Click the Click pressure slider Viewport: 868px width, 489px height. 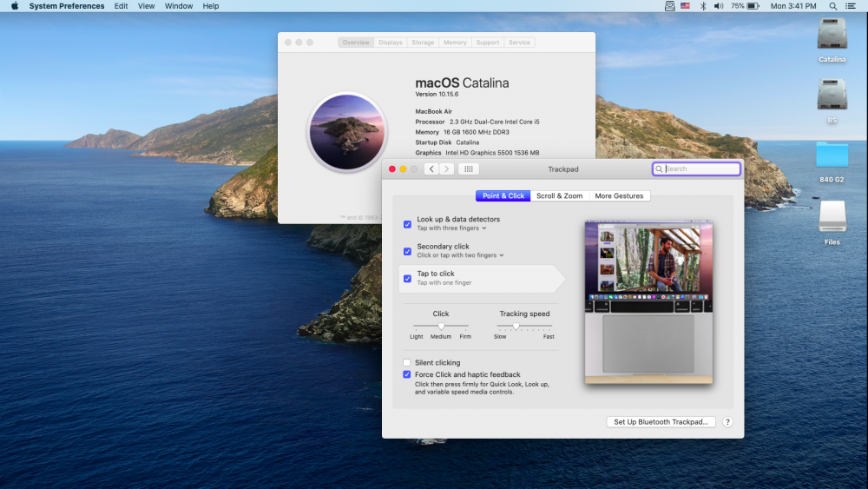[441, 327]
